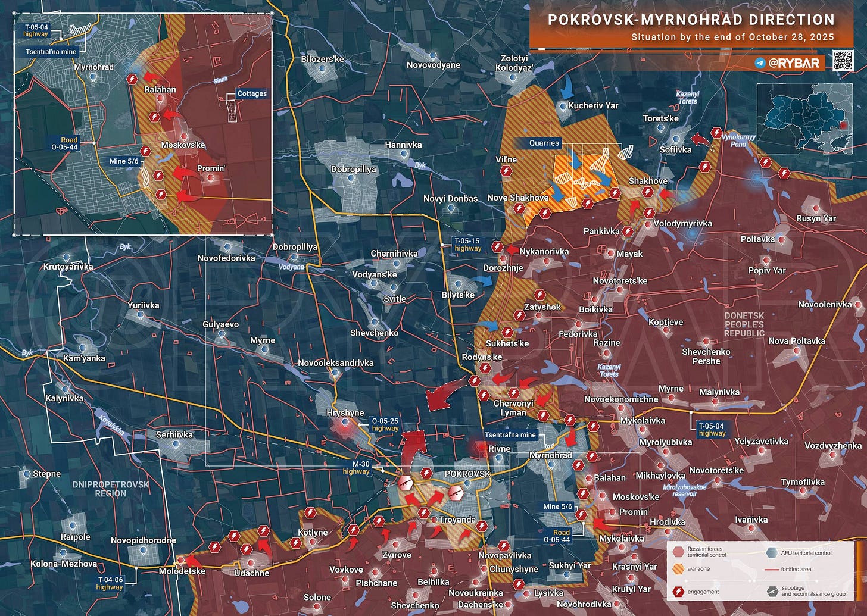Click the Novofedorivka settlement marker
The image size is (867, 616).
click(x=227, y=248)
